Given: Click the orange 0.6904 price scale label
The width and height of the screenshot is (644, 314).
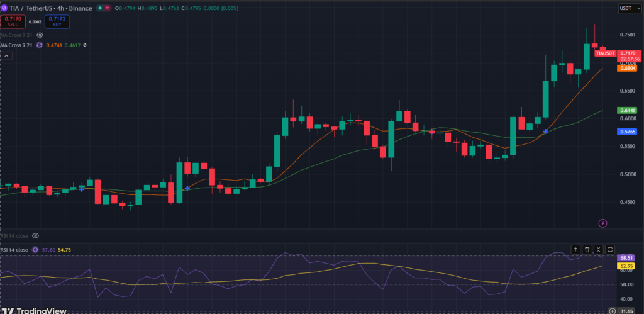Looking at the screenshot, I should pos(627,68).
